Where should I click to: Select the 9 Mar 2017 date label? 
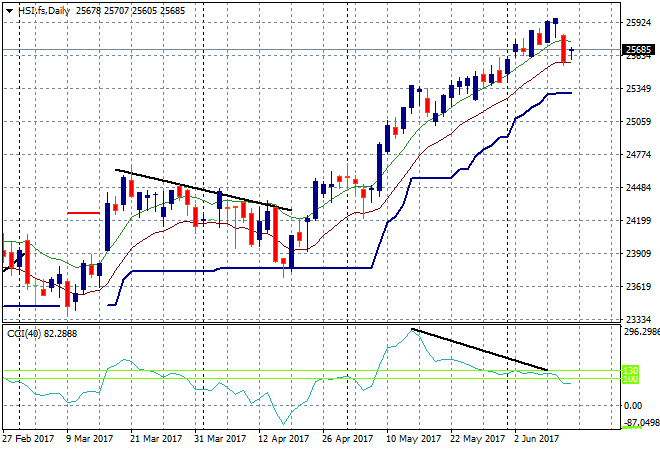90,439
